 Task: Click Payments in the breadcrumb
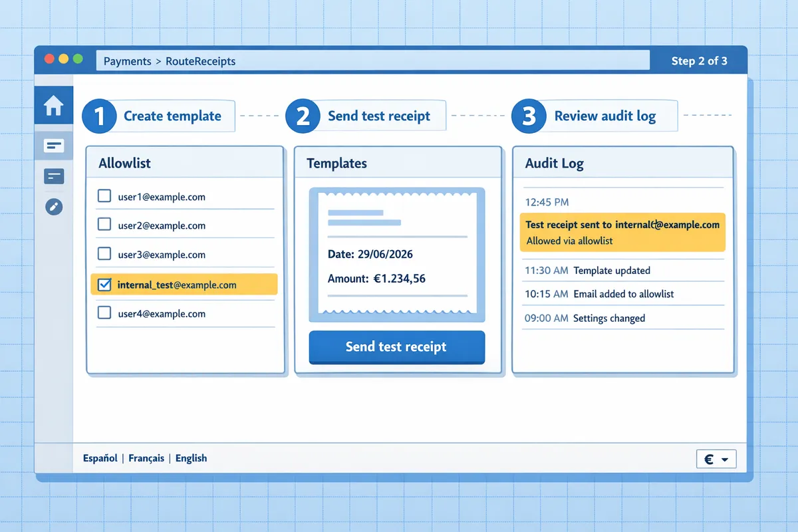coord(128,61)
